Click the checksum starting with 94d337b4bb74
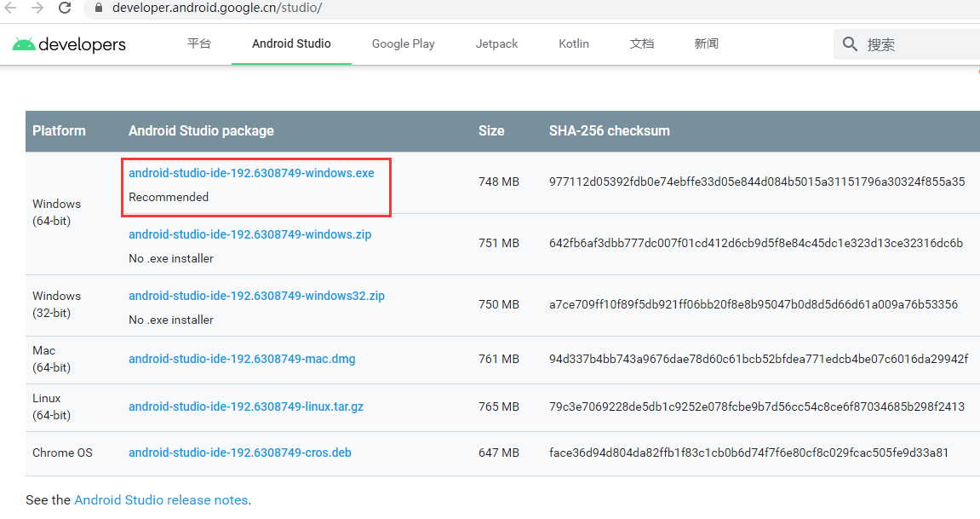 [759, 359]
